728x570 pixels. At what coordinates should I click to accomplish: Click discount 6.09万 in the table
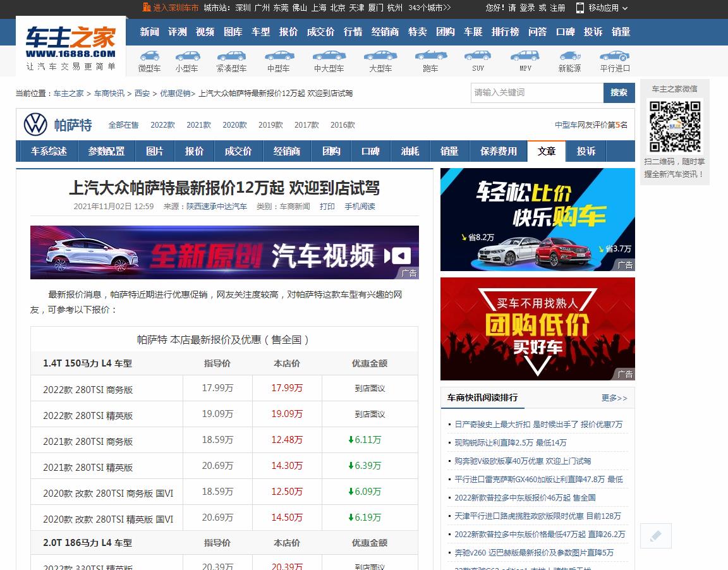coord(365,492)
